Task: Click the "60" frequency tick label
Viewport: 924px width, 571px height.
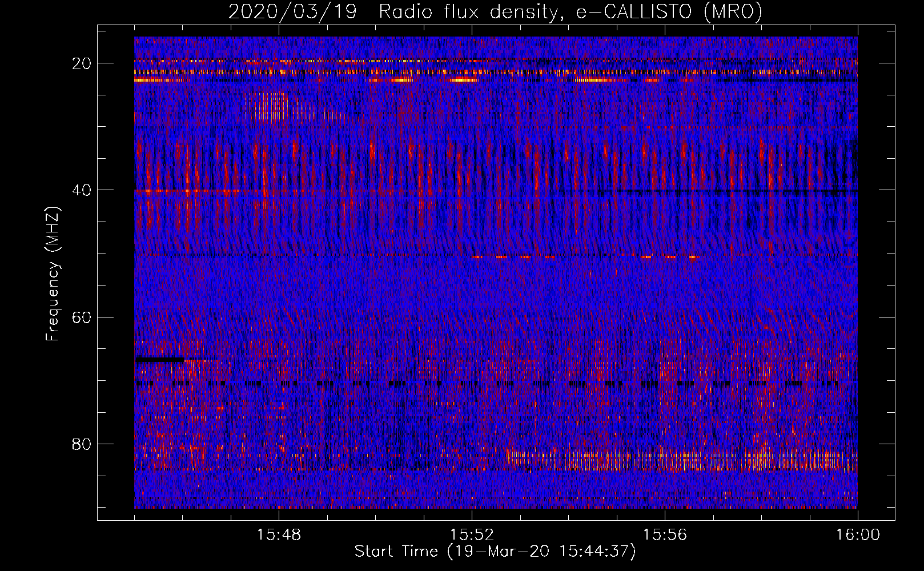Action: pos(82,317)
